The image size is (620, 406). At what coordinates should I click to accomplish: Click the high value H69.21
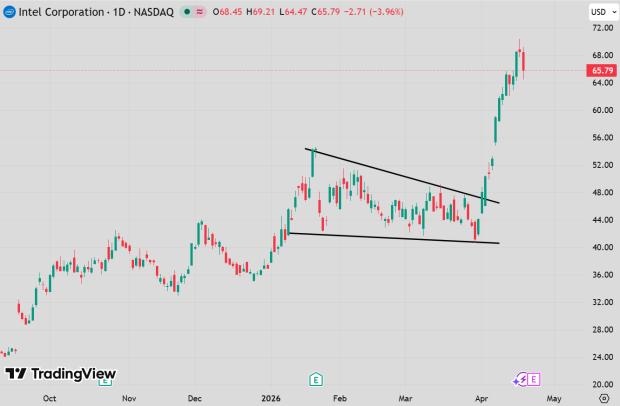pos(261,12)
